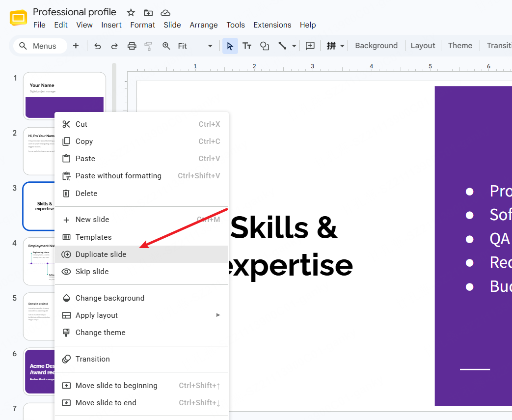Viewport: 512px width, 420px height.
Task: Choose Duplicate slide
Action: click(x=142, y=254)
